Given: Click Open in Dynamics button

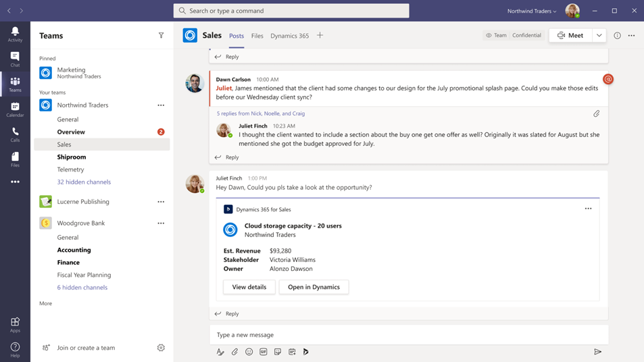Looking at the screenshot, I should 314,287.
